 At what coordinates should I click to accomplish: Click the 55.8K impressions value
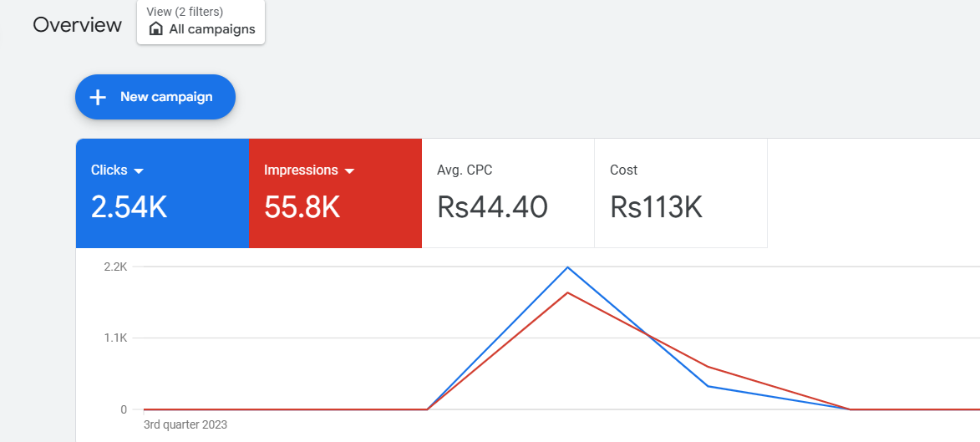[302, 207]
